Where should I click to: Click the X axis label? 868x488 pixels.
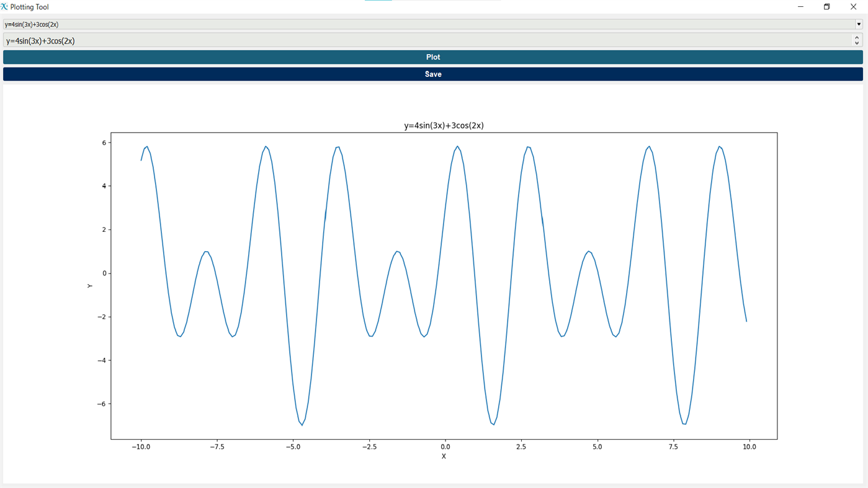(x=444, y=456)
